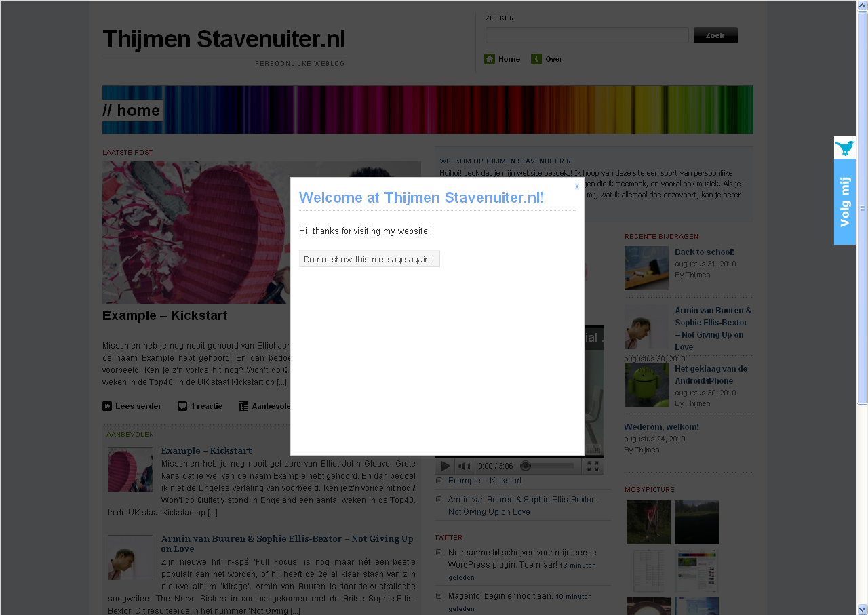Screen dimensions: 868x615
Task: Open the Over menu link
Action: point(554,59)
